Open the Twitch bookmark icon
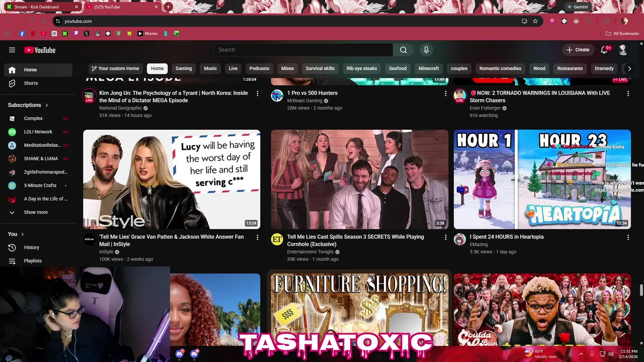This screenshot has height=362, width=644. (x=76, y=34)
